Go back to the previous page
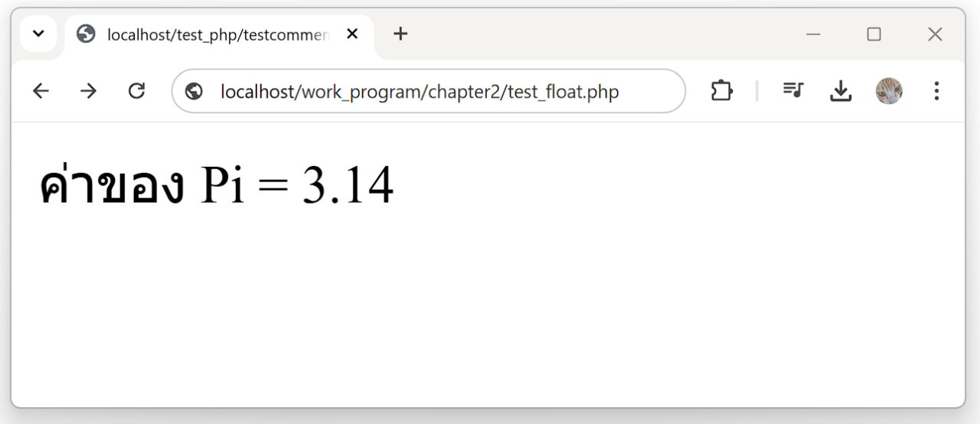Image resolution: width=980 pixels, height=424 pixels. 41,91
